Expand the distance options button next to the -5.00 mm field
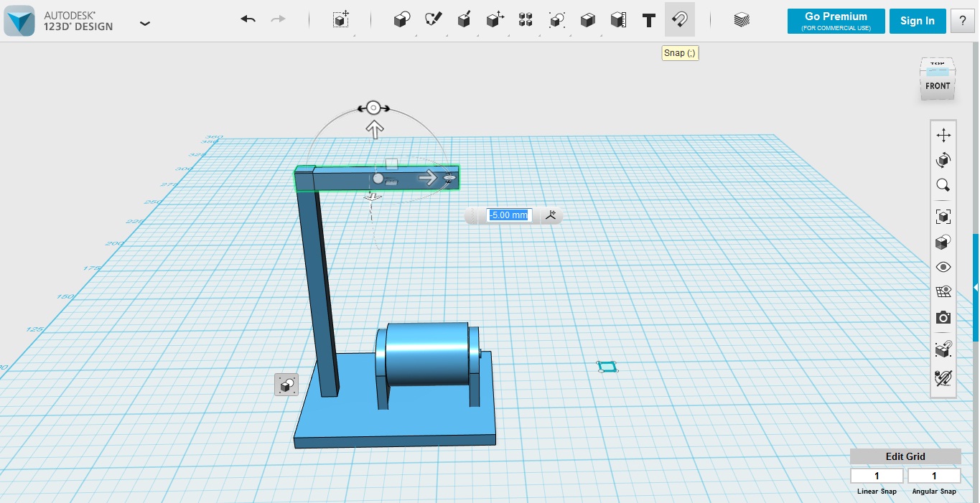980x503 pixels. (x=551, y=215)
